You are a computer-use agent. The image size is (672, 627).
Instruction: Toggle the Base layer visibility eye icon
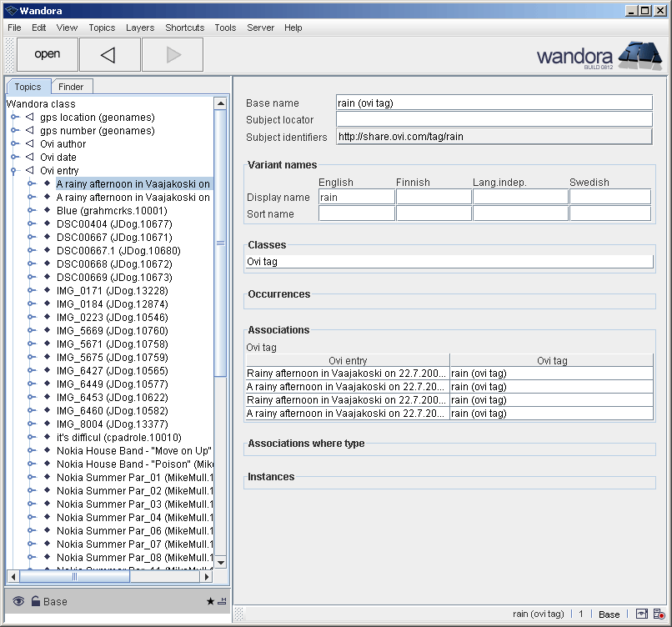[x=18, y=600]
